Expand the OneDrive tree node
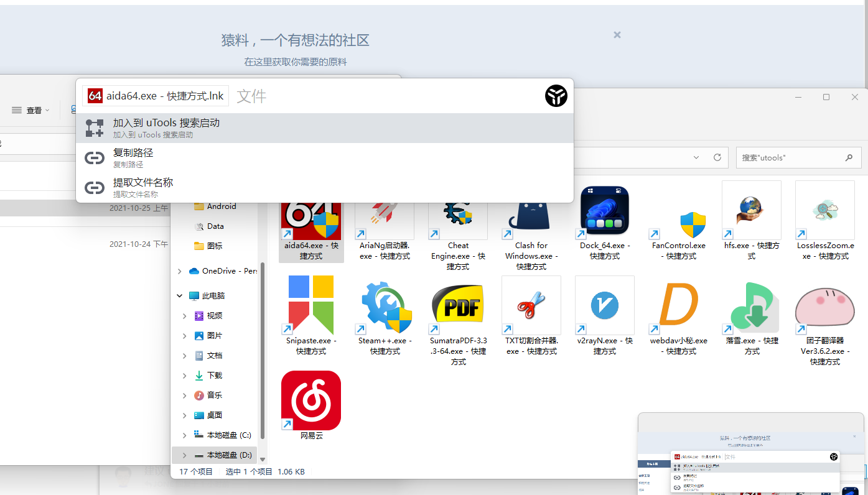 pyautogui.click(x=180, y=271)
